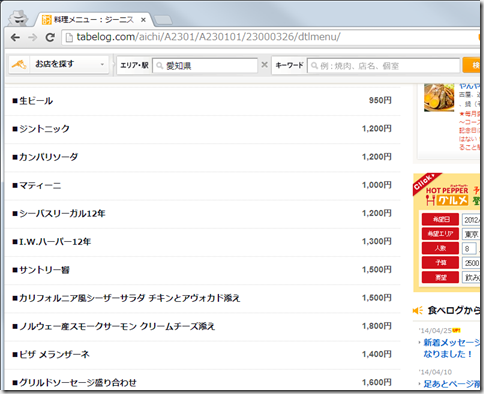484x394 pixels.
Task: Open the 希望エリア dropdown showing 東京
Action: (x=471, y=234)
